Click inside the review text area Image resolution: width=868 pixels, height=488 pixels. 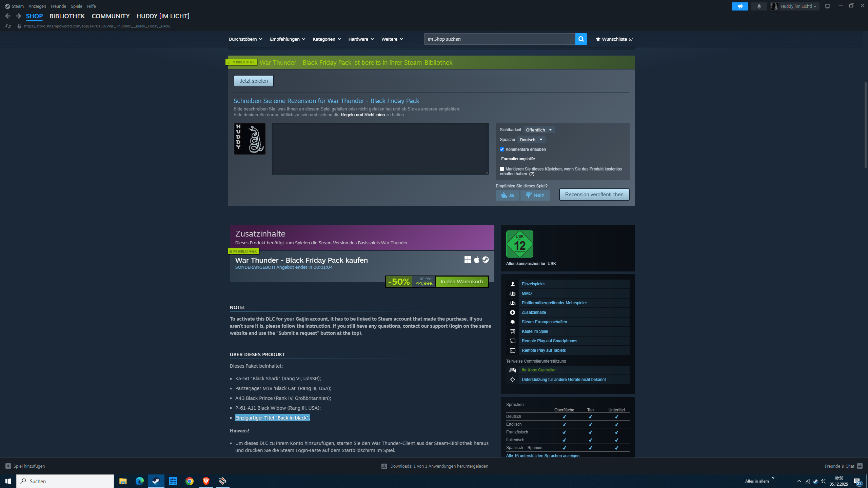pyautogui.click(x=380, y=148)
